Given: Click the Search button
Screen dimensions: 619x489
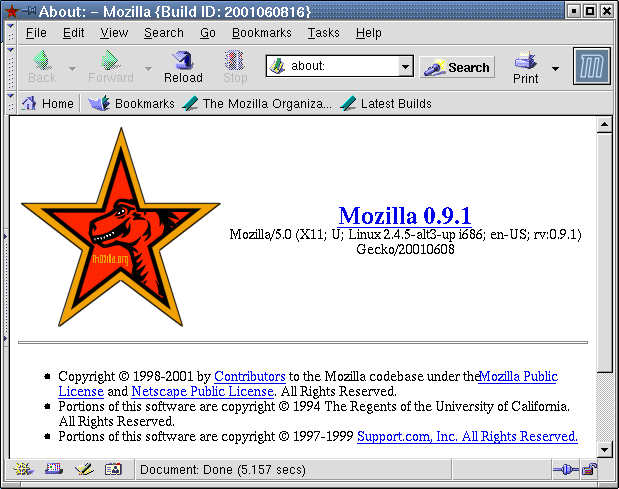Looking at the screenshot, I should click(x=458, y=67).
